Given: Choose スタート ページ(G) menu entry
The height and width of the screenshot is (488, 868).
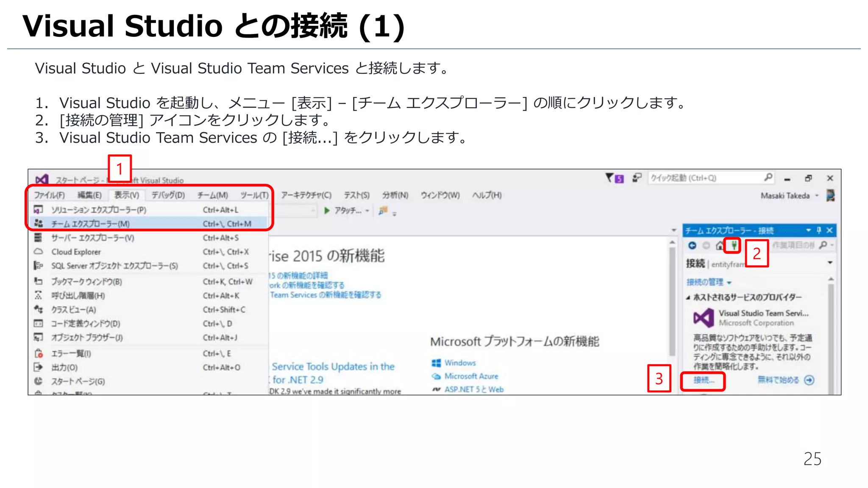Looking at the screenshot, I should click(148, 381).
